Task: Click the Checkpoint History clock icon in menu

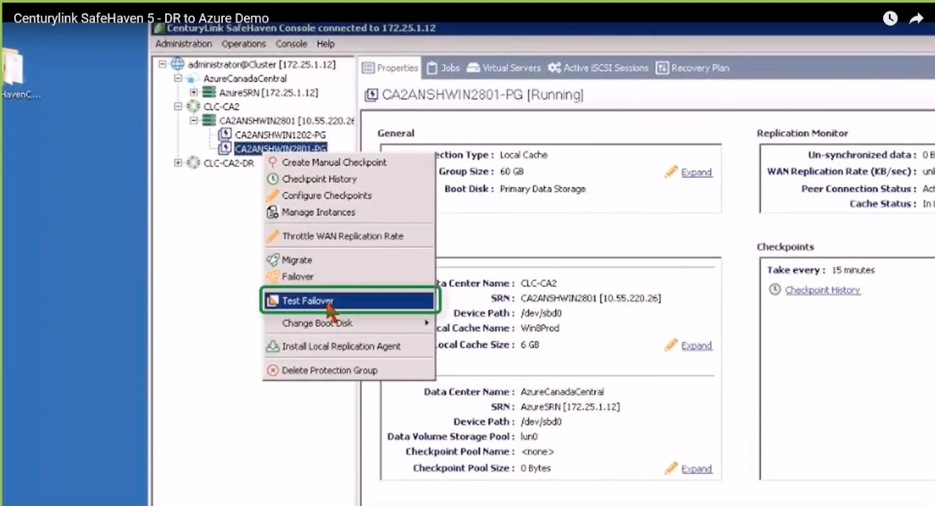Action: (x=273, y=179)
